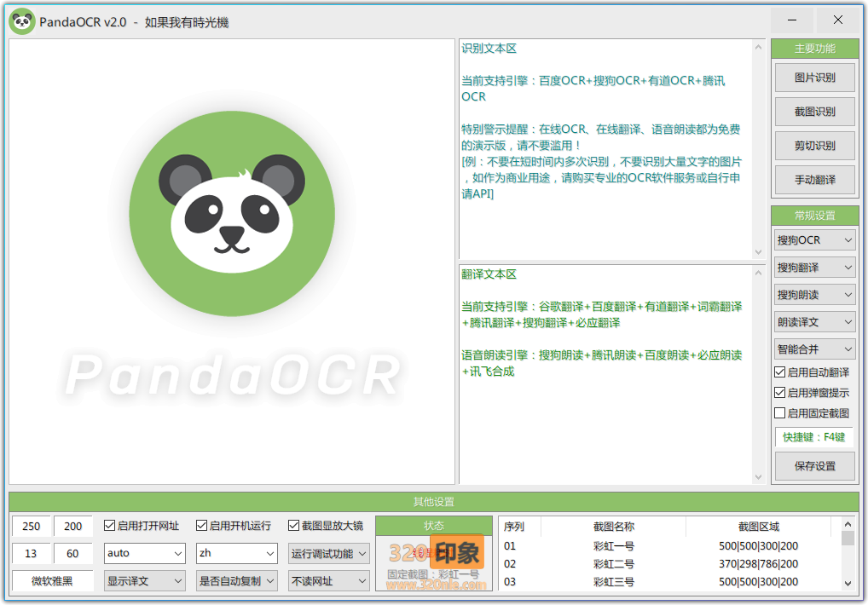
Task: Click the 图片识别 button
Action: click(x=814, y=78)
